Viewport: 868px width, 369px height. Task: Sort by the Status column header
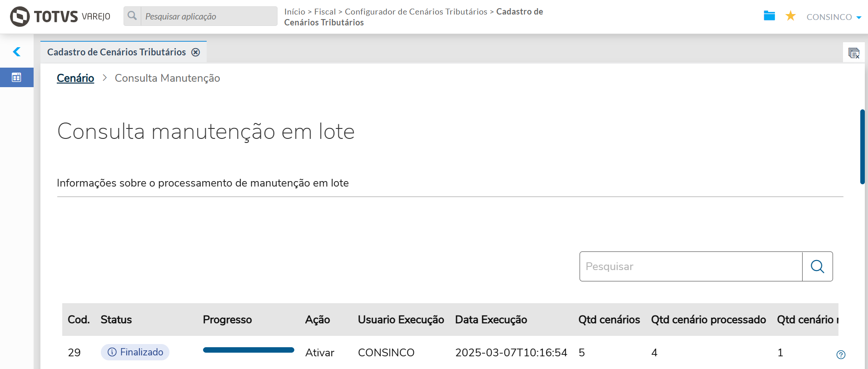pyautogui.click(x=116, y=320)
